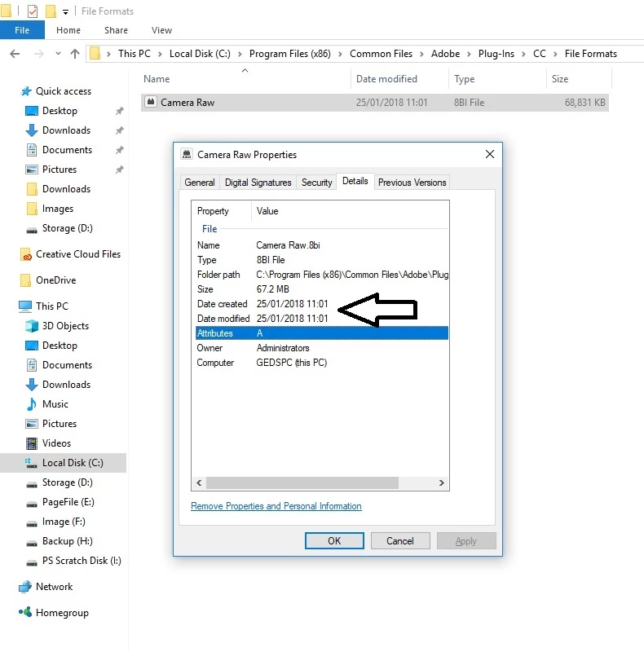This screenshot has height=652, width=644.
Task: Click Remove Properties and Personal Information link
Action: (x=276, y=506)
